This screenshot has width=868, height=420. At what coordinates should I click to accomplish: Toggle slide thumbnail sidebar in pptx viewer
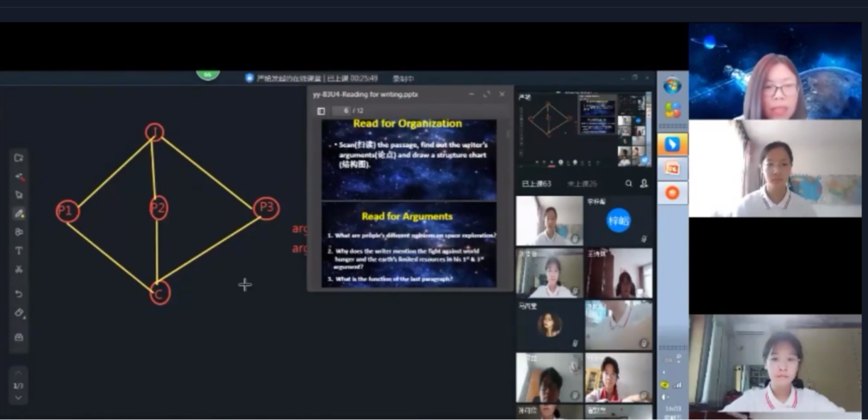(x=321, y=111)
